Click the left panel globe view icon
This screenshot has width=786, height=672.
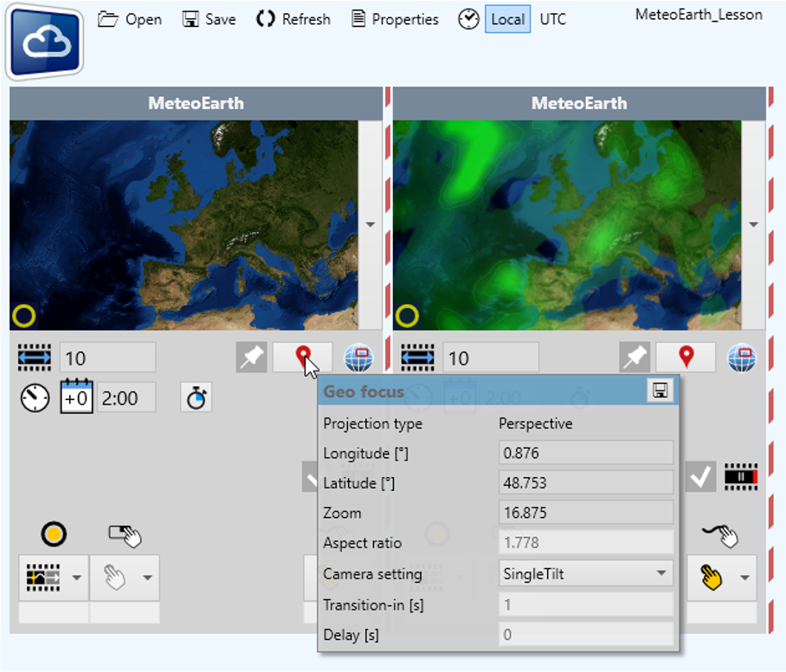(358, 358)
